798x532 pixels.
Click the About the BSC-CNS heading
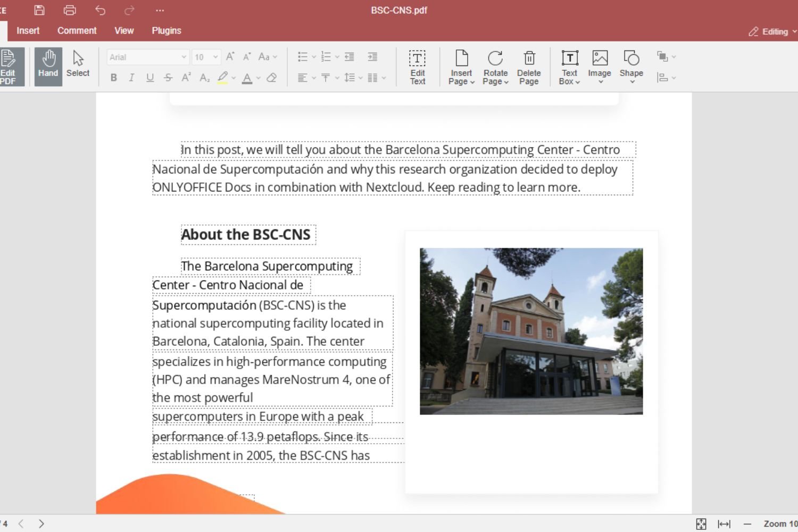point(246,235)
